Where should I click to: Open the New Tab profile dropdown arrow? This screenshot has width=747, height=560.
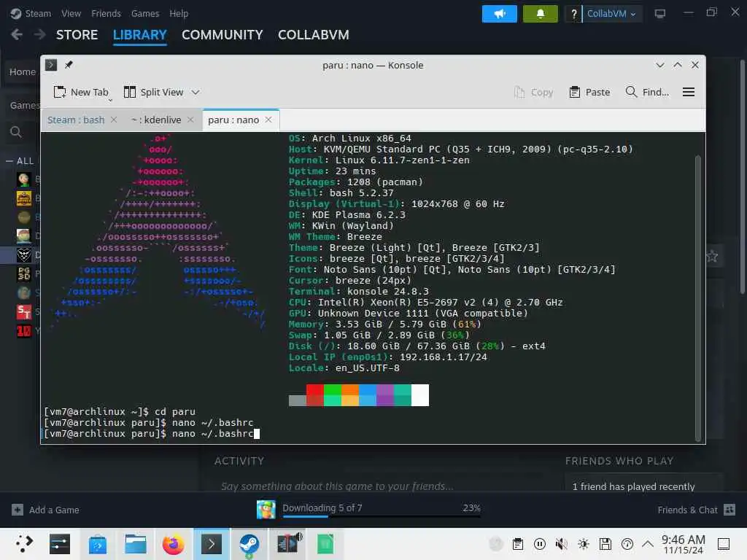pyautogui.click(x=110, y=100)
